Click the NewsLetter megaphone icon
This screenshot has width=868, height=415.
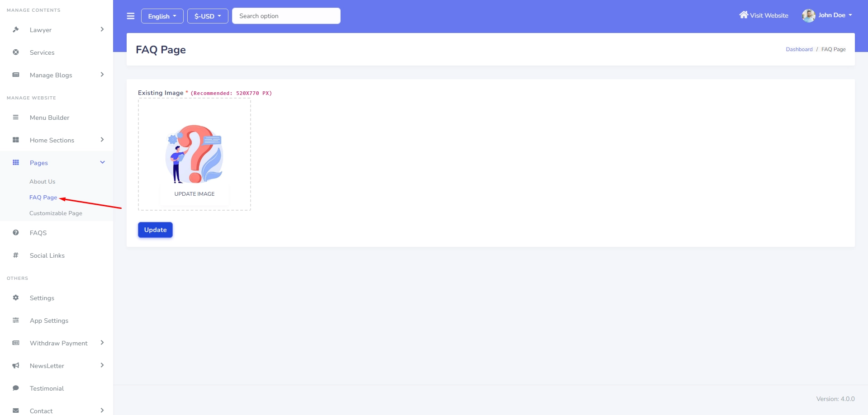click(16, 366)
